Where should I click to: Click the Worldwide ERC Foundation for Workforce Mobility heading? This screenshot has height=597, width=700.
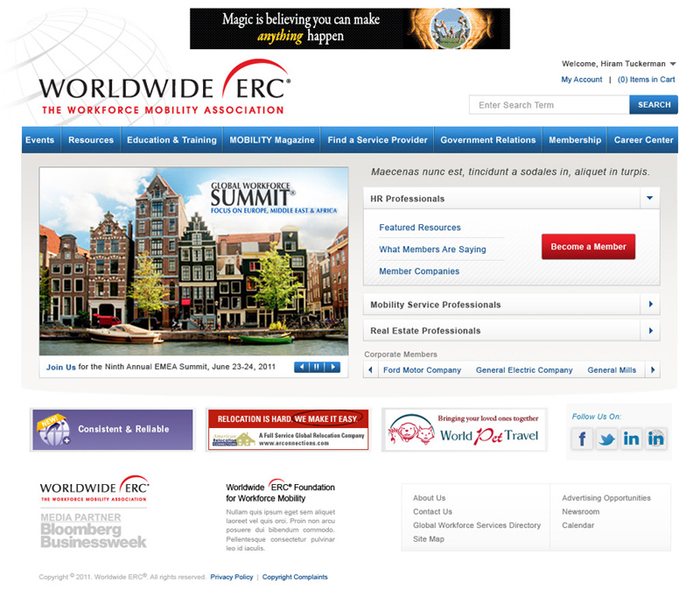coord(280,492)
